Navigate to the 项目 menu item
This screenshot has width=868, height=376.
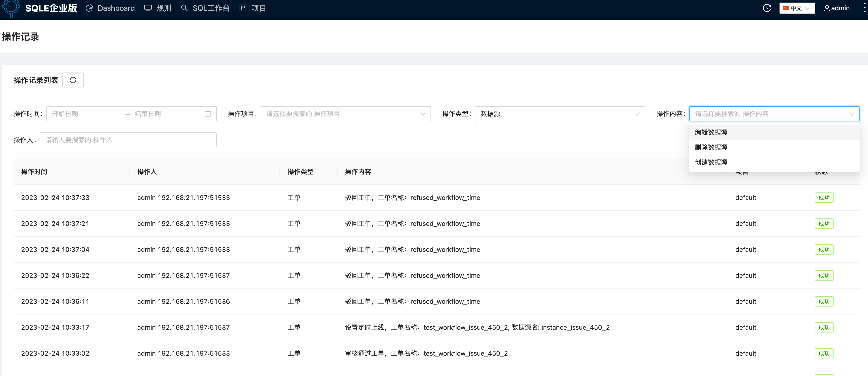[x=258, y=8]
